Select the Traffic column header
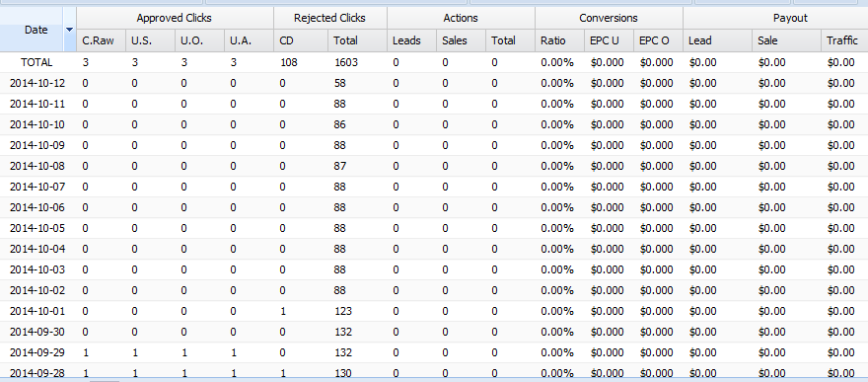The image size is (868, 382). [844, 40]
